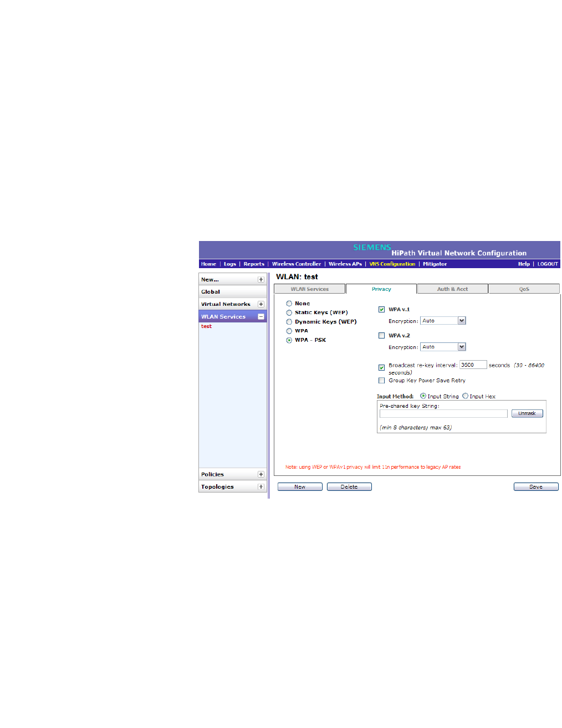Select the WPA radio option
The height and width of the screenshot is (728, 562).
click(289, 331)
